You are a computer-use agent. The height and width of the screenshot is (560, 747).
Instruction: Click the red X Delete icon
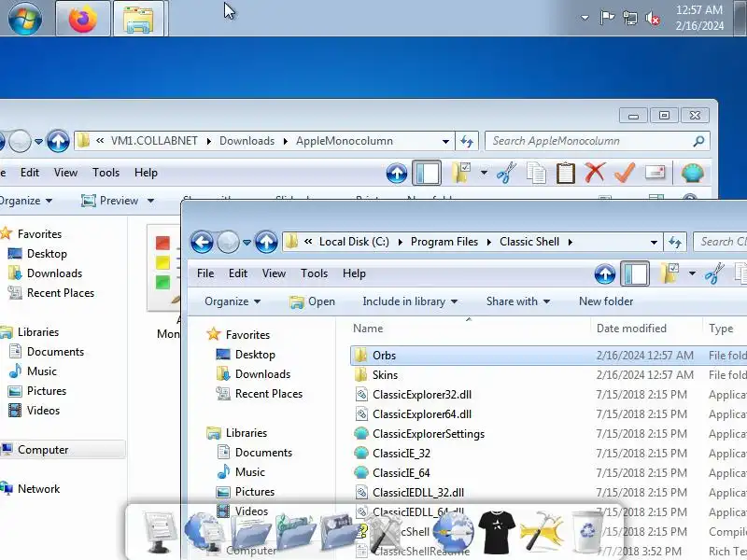pyautogui.click(x=595, y=173)
